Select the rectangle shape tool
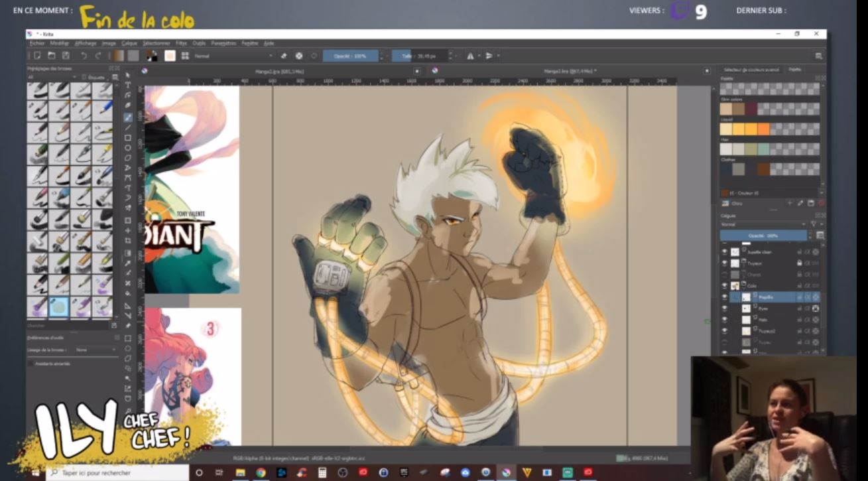868x481 pixels. tap(127, 138)
